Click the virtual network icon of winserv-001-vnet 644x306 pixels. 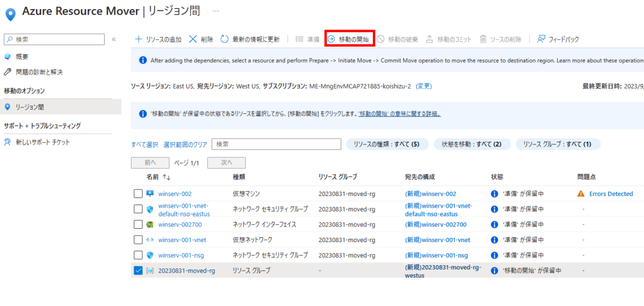(x=150, y=240)
